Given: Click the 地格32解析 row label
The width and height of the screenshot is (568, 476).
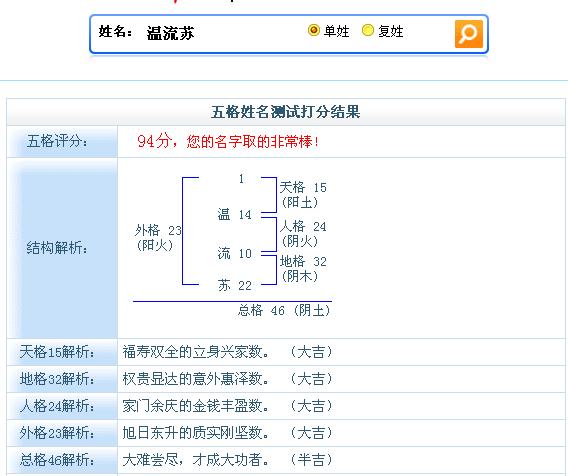Looking at the screenshot, I should (58, 379).
